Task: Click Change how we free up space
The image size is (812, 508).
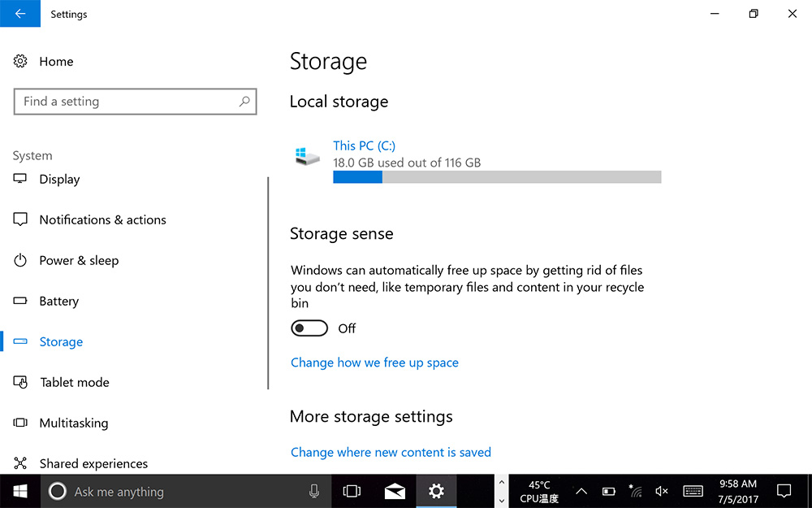Action: [x=374, y=363]
